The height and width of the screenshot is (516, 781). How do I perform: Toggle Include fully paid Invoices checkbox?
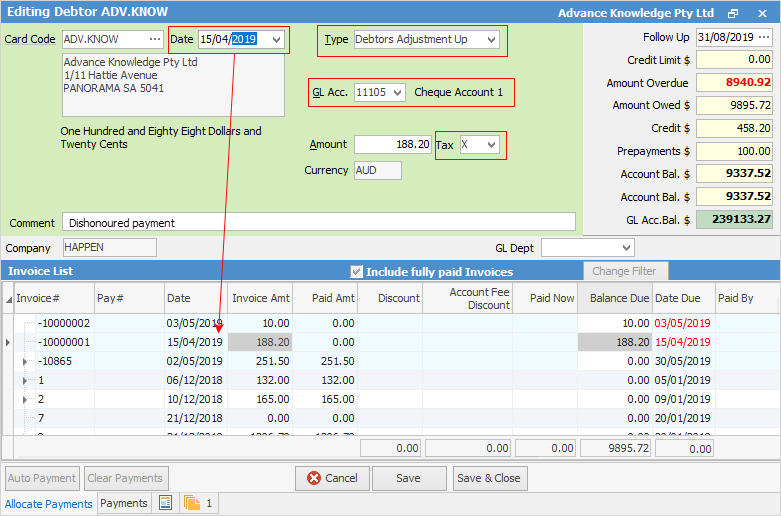click(x=356, y=272)
